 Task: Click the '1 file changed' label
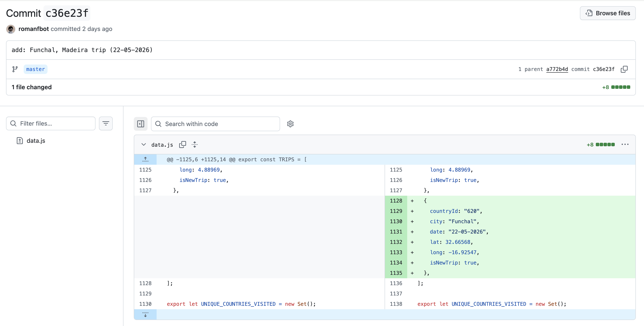[31, 87]
